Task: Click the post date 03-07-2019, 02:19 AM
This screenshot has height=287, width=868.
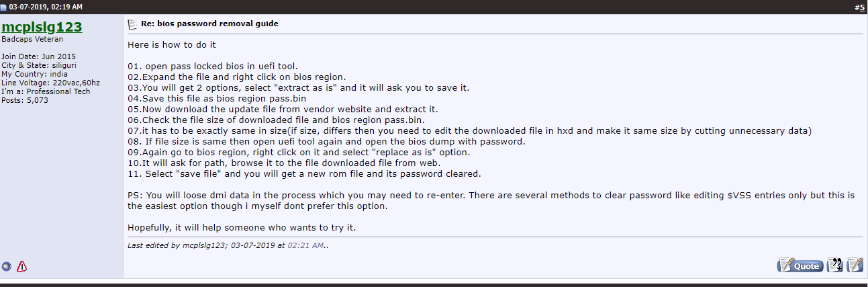Action: click(x=46, y=7)
